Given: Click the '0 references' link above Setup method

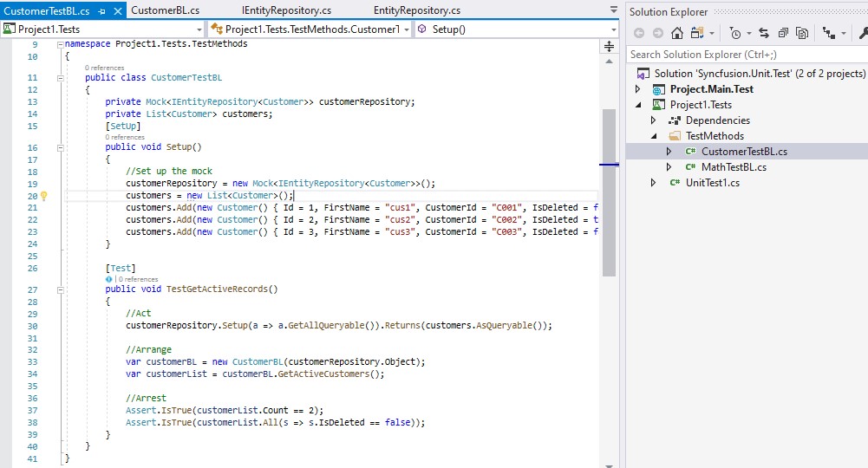Looking at the screenshot, I should pos(125,137).
